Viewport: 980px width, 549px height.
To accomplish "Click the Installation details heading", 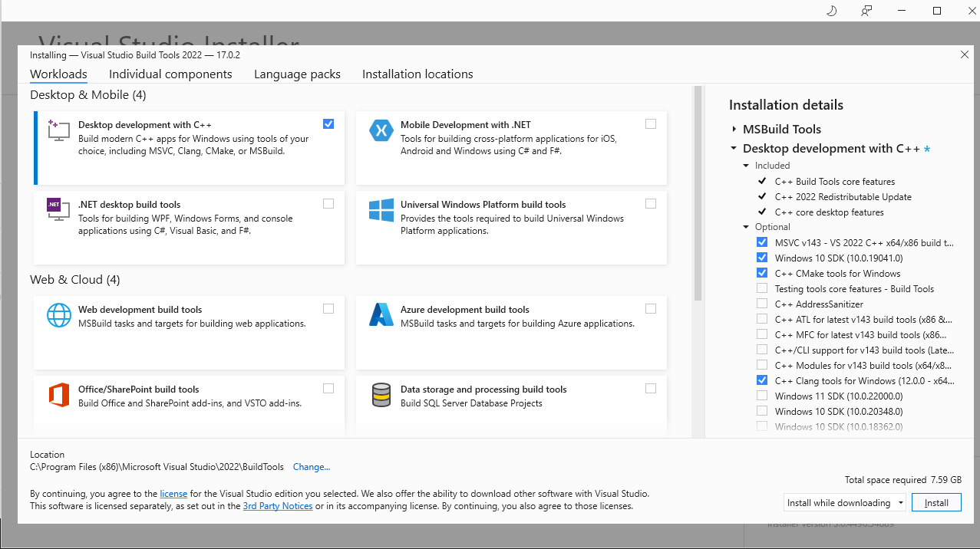I will (x=786, y=105).
